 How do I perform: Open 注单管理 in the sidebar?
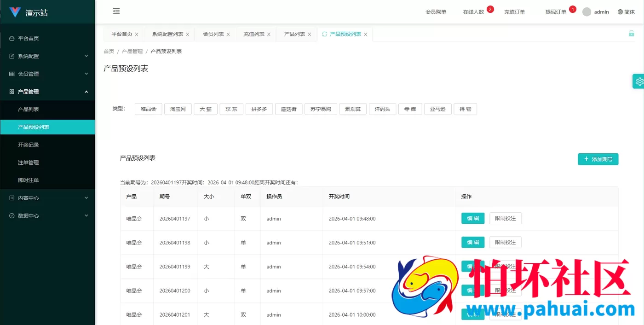(47, 162)
